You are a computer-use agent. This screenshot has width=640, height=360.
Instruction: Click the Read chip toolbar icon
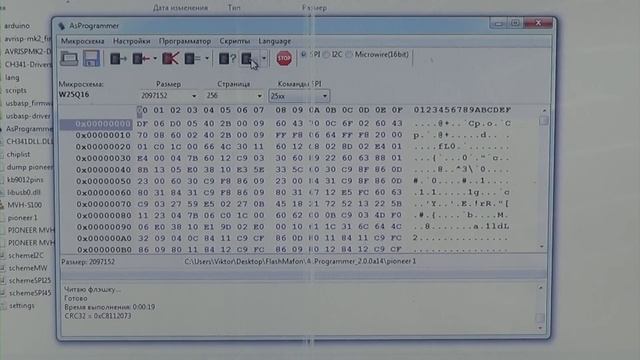click(118, 59)
